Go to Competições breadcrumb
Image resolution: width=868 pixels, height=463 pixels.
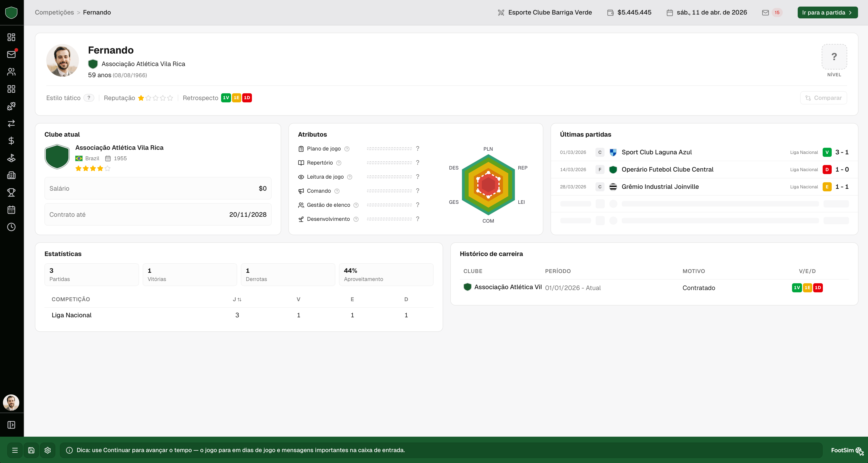54,12
